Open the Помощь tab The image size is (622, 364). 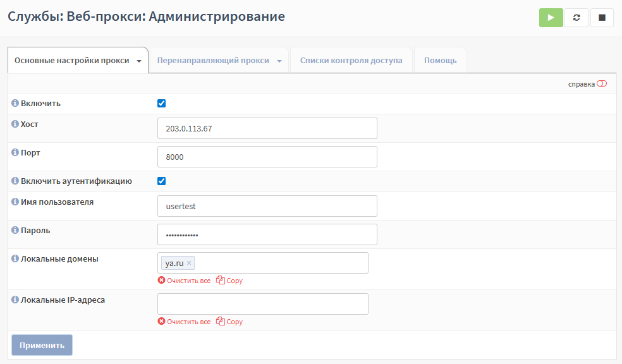tap(440, 61)
